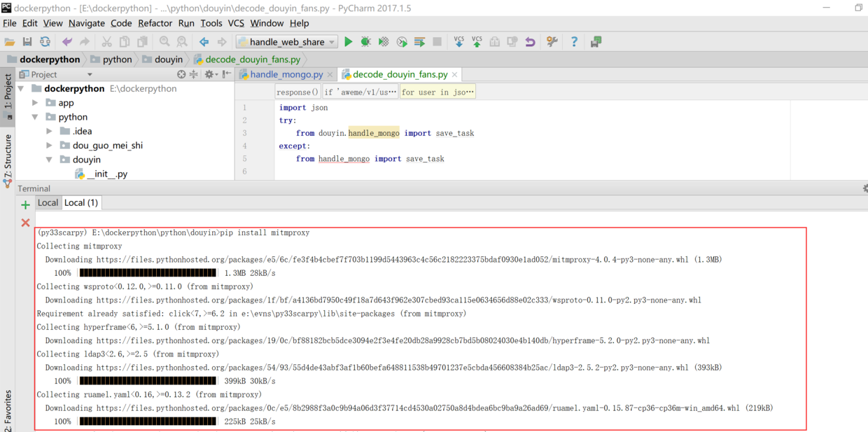Close the decode_douyin_fans.py tab
This screenshot has height=432, width=868.
pos(455,74)
